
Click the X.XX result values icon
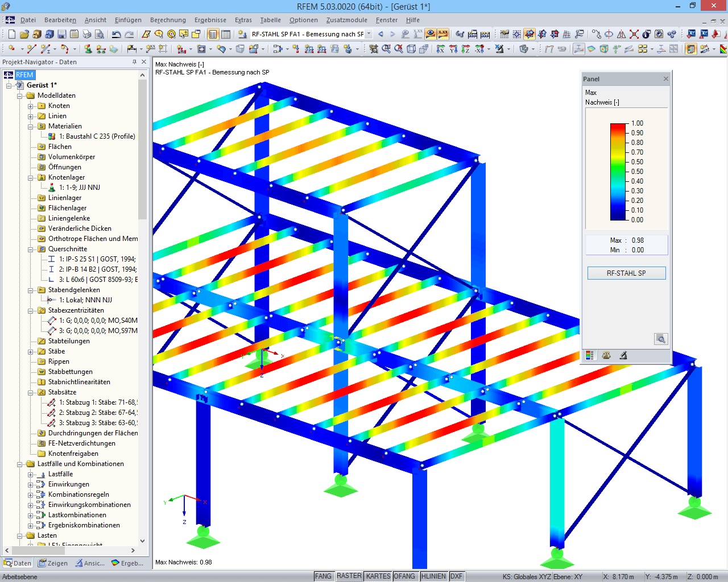point(442,34)
